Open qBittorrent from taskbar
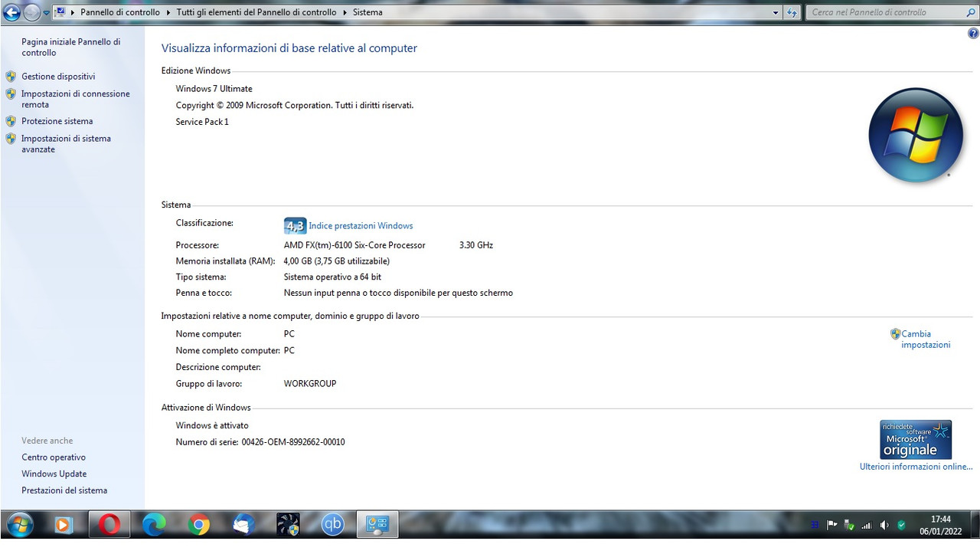 [x=333, y=525]
